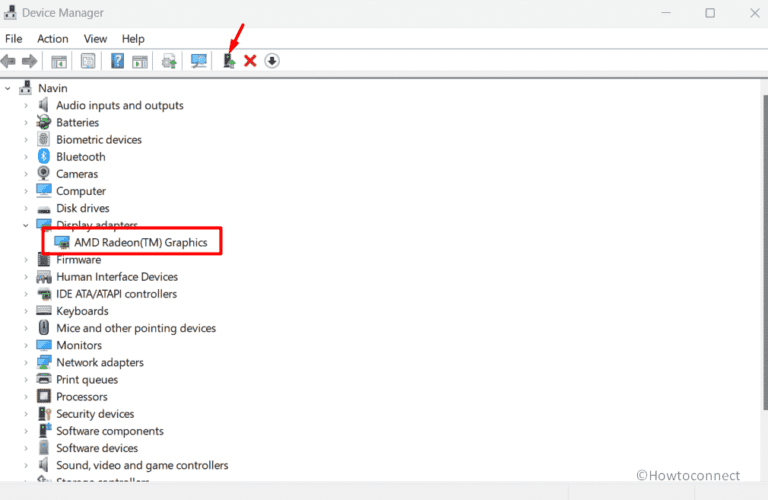Click Update device driver toolbar icon
The height and width of the screenshot is (500, 768).
tap(169, 62)
